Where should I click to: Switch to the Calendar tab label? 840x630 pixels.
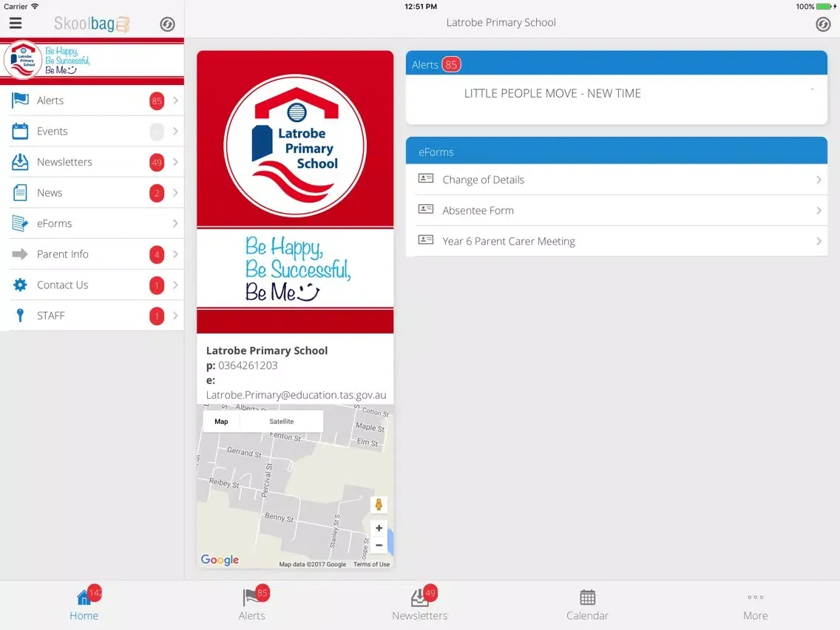[x=588, y=615]
